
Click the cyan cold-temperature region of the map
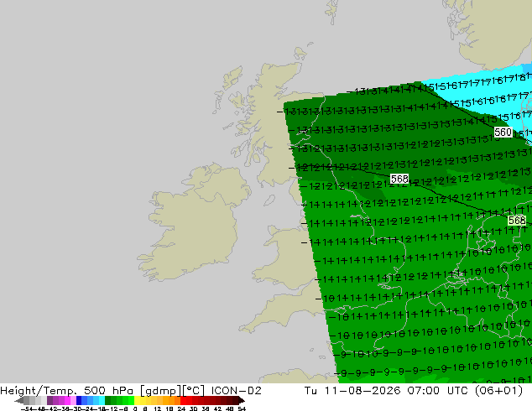point(488,91)
